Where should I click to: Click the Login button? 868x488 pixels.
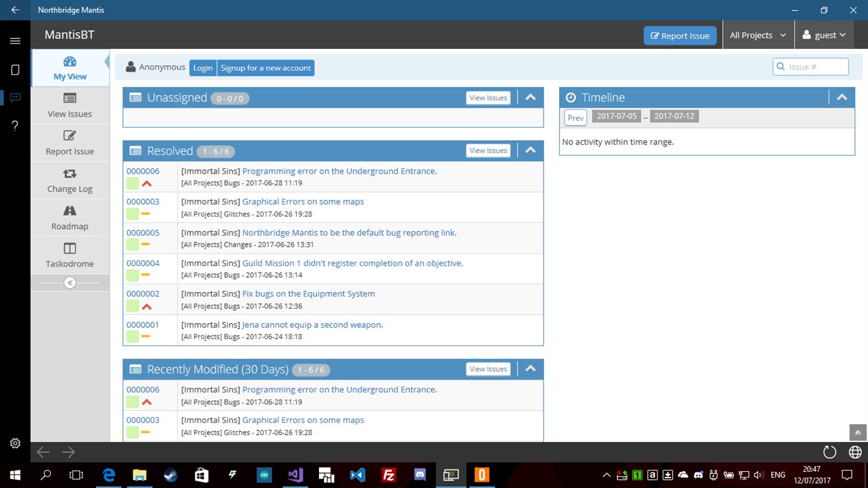coord(203,68)
